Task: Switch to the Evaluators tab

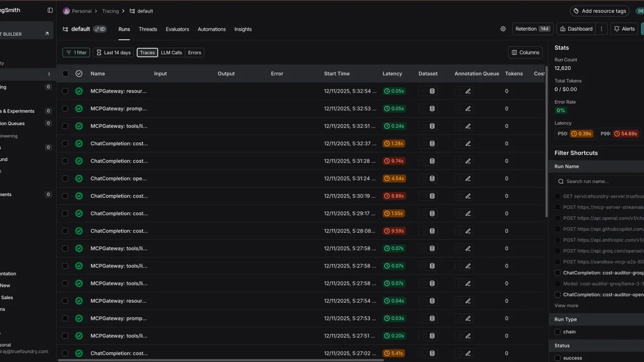Action: [x=178, y=29]
